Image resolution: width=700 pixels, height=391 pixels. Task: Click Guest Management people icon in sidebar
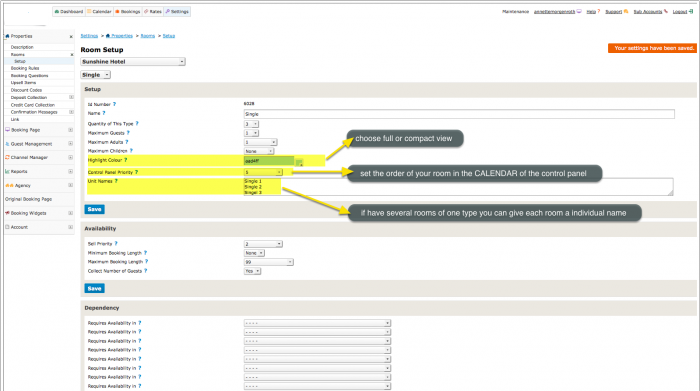[x=7, y=144]
